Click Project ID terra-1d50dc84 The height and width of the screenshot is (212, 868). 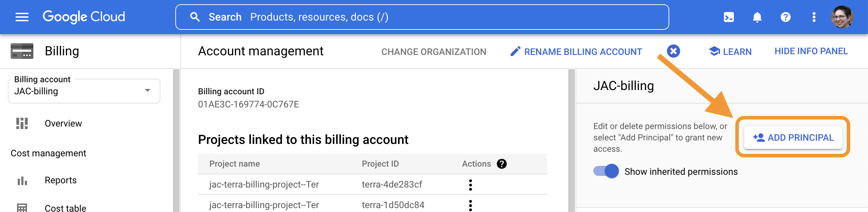tap(393, 205)
